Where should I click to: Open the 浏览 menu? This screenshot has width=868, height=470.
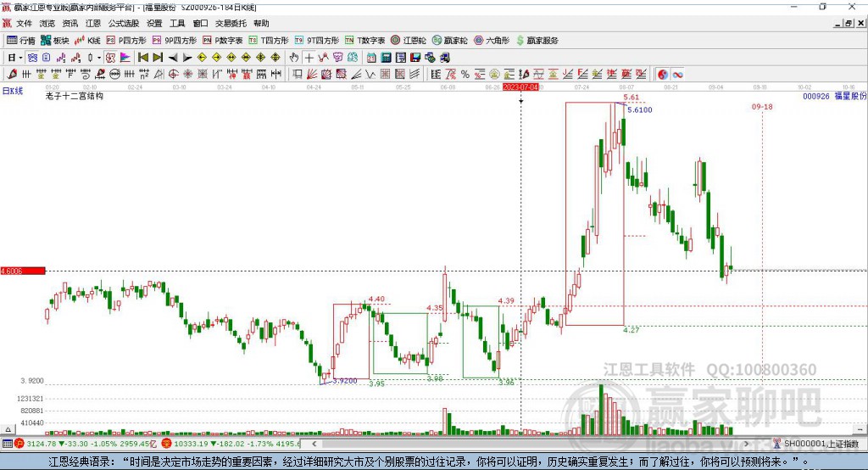point(47,23)
